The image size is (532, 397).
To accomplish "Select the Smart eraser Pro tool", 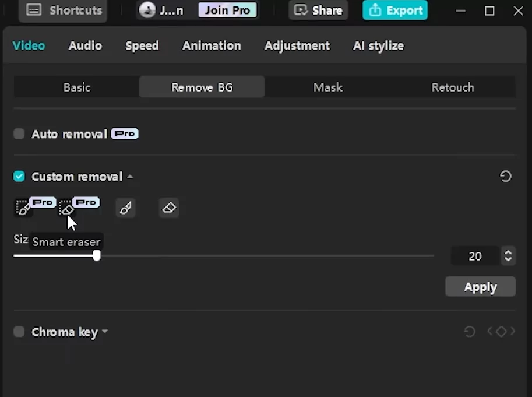I will click(x=66, y=208).
